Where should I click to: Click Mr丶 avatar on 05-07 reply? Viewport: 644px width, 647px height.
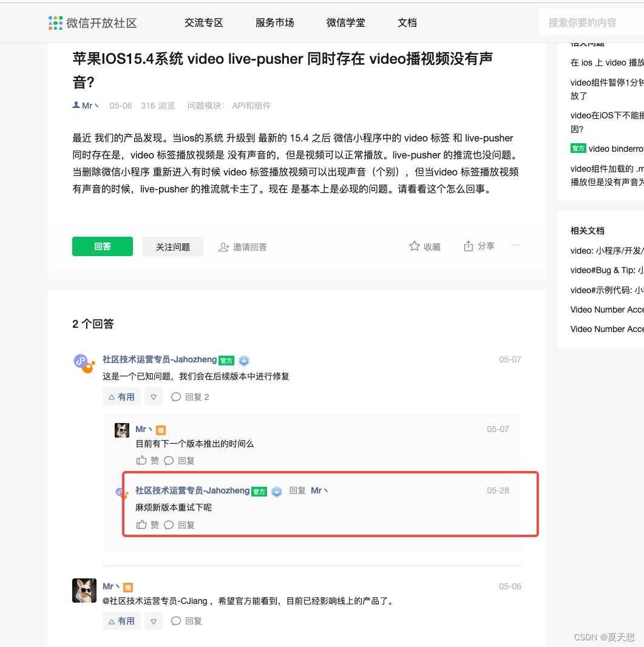click(x=122, y=430)
